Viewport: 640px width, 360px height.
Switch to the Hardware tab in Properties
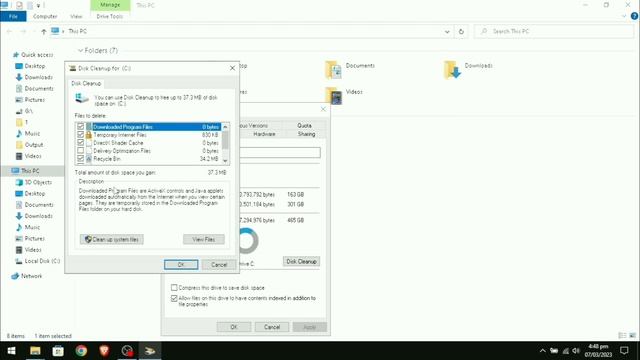pos(264,134)
